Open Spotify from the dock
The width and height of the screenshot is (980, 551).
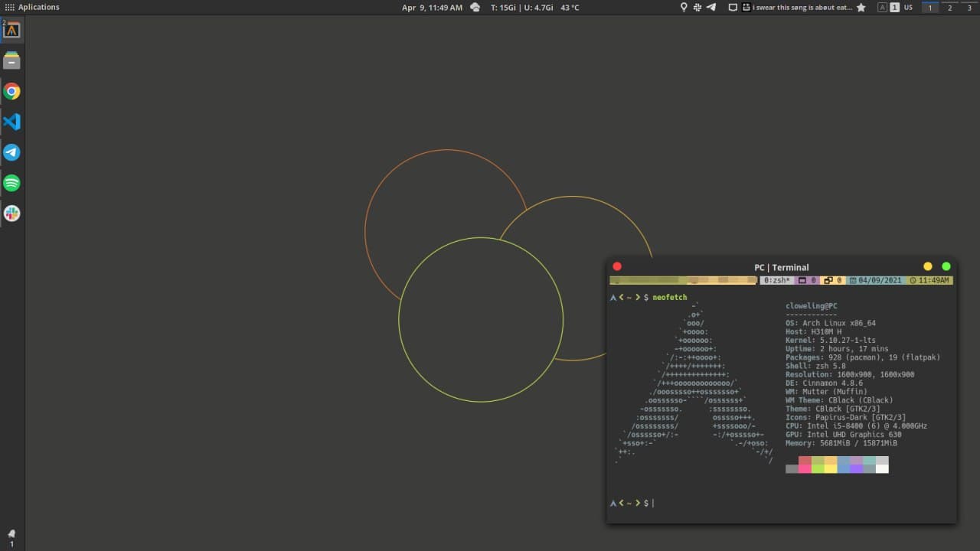tap(12, 183)
